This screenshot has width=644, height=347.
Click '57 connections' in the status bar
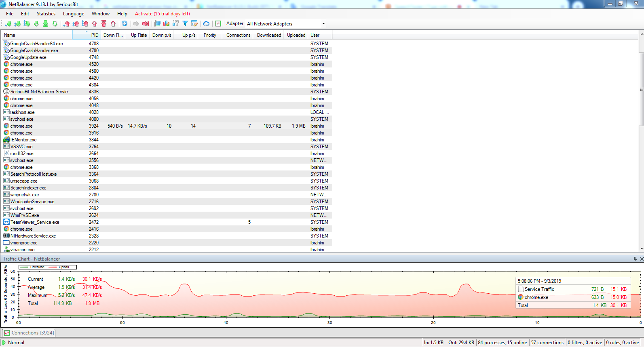click(547, 343)
